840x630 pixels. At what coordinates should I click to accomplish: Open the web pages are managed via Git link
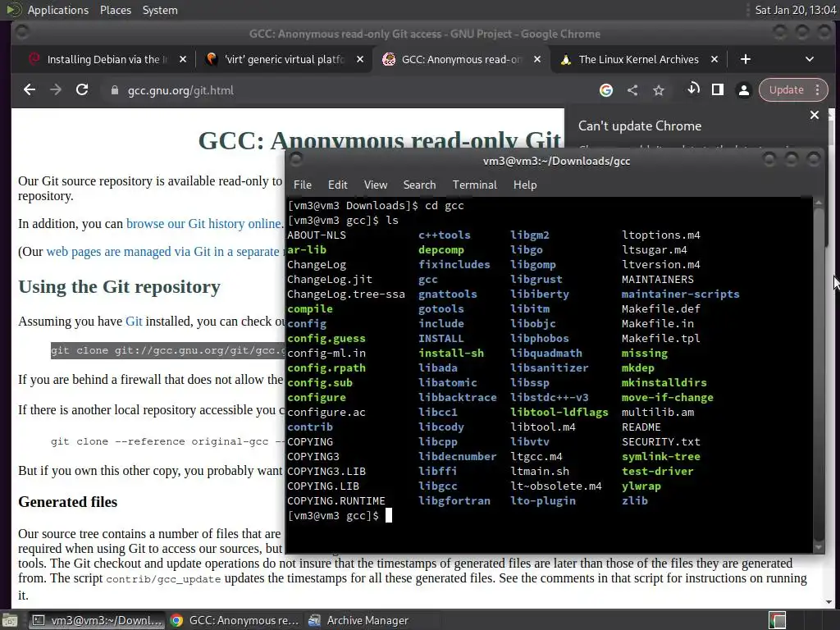click(x=163, y=251)
